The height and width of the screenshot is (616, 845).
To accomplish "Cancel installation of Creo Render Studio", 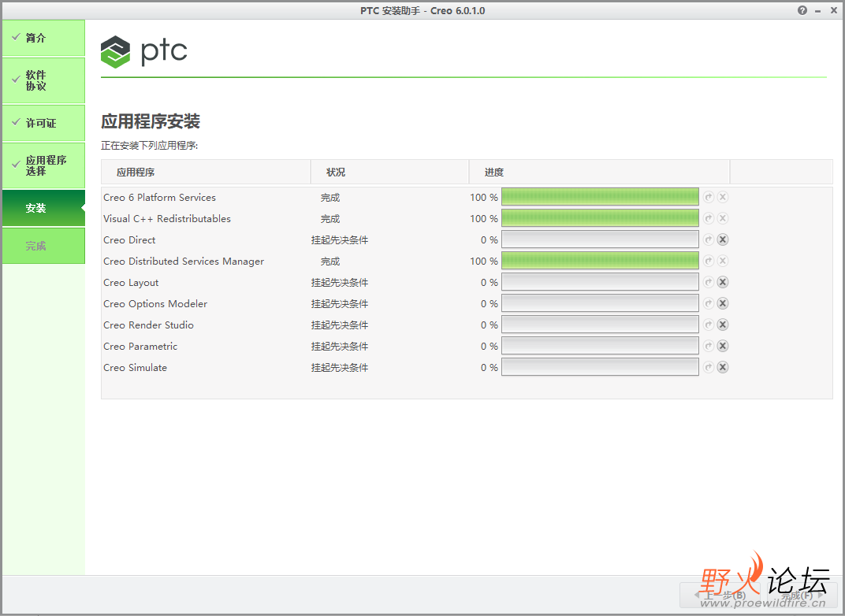I will tap(723, 325).
